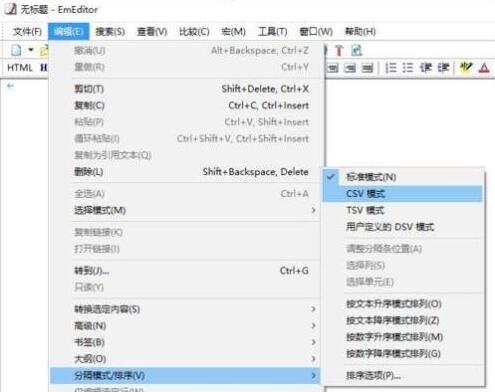Sort with 按数字升序模式排列(M)
Viewport: 495px width, 392px height.
(403, 337)
